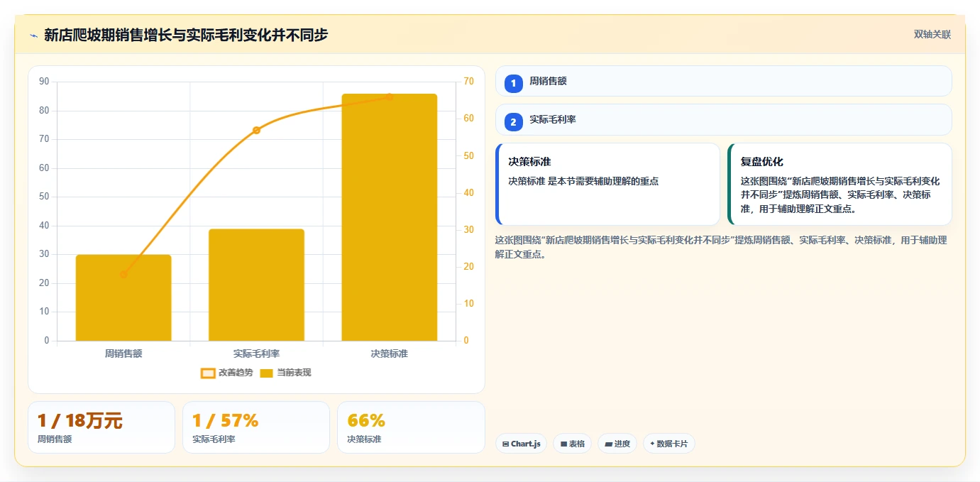
Task: Open the 1 / 18万元 stat card
Action: (x=101, y=427)
